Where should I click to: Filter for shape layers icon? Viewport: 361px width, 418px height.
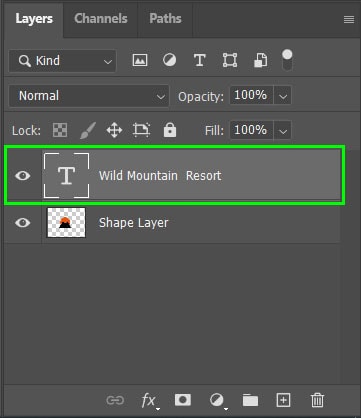230,61
